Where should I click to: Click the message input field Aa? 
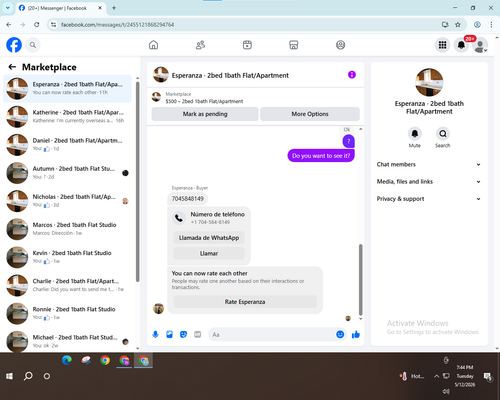point(272,334)
